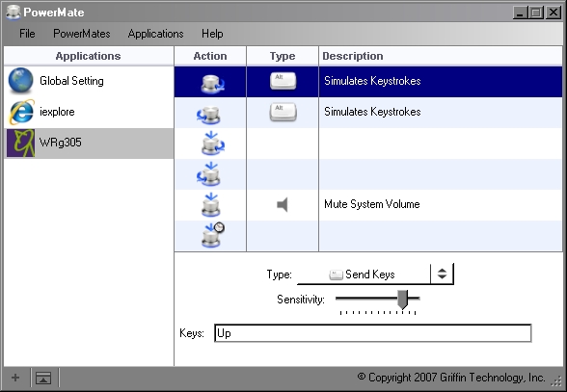The width and height of the screenshot is (567, 392).
Task: Close the PowerMate window
Action: pyautogui.click(x=553, y=13)
